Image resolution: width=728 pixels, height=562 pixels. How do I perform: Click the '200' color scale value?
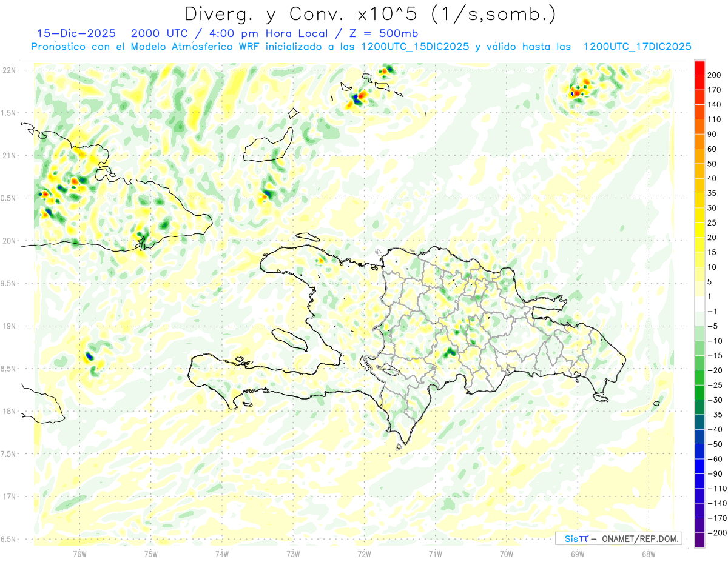click(715, 75)
